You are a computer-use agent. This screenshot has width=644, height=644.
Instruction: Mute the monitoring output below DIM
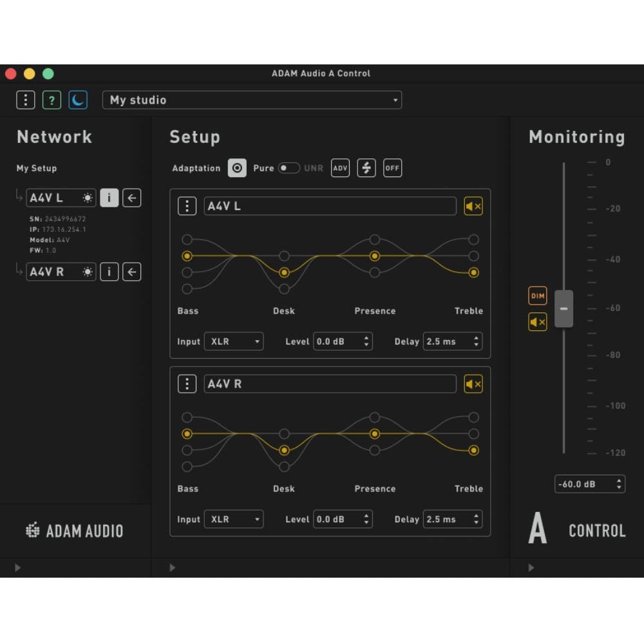pyautogui.click(x=537, y=322)
